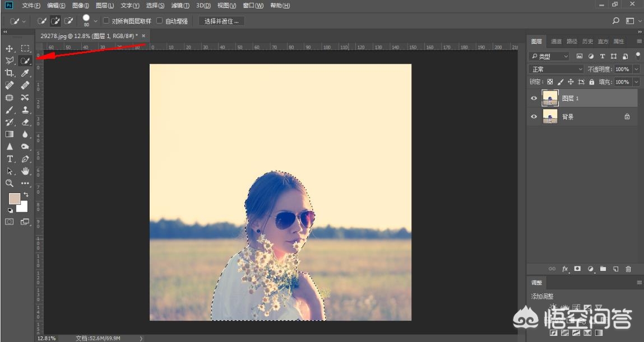The width and height of the screenshot is (644, 342).
Task: Open the 滤镜 menu
Action: [180, 6]
